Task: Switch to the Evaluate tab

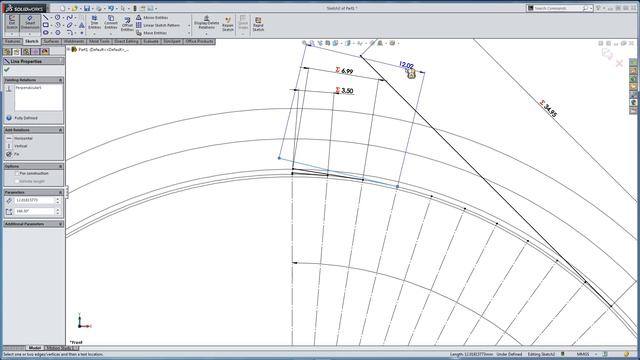Action: pyautogui.click(x=151, y=42)
